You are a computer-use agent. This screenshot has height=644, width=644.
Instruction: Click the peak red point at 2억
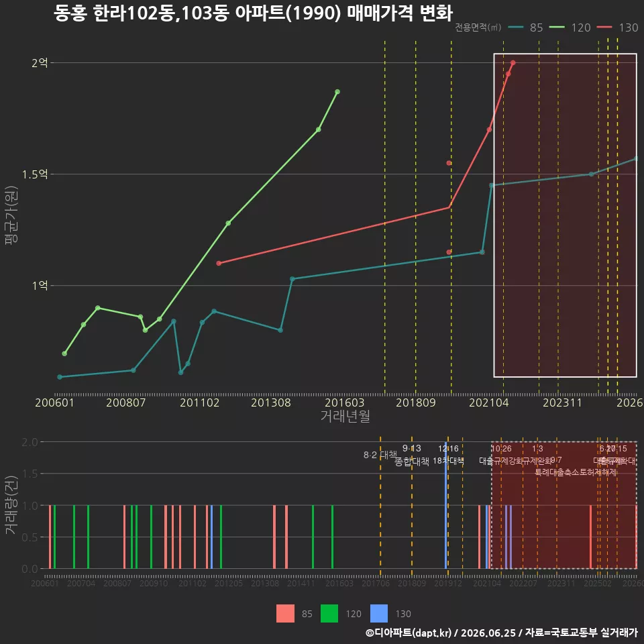point(513,63)
